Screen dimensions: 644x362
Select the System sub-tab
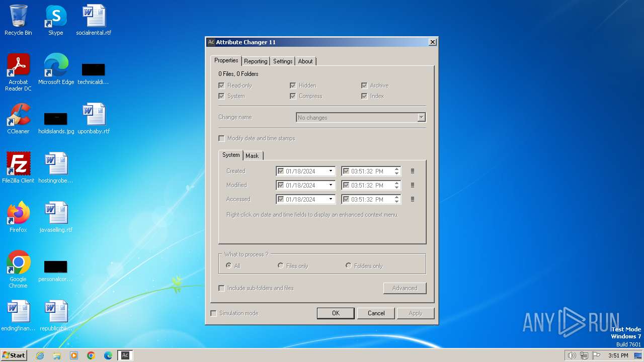[231, 155]
